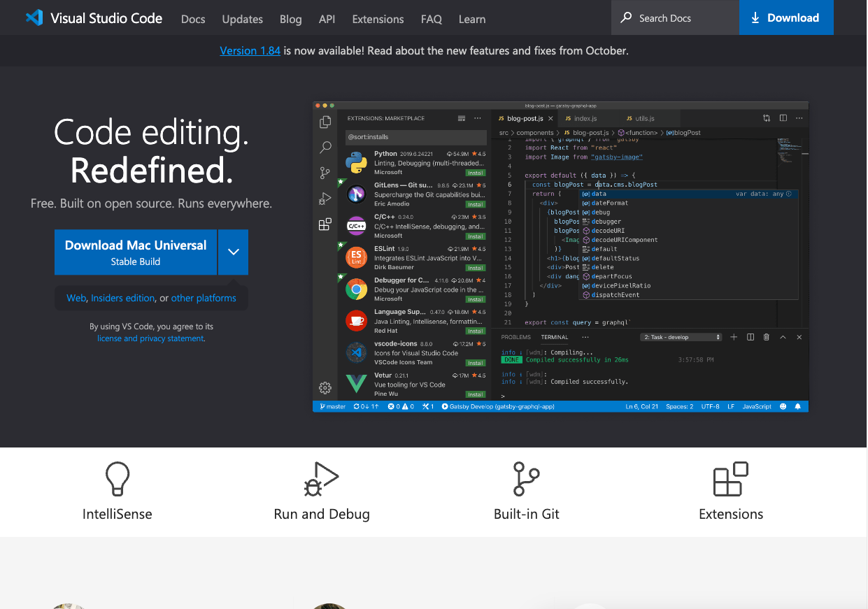Open the API nav item
868x609 pixels.
coord(327,19)
